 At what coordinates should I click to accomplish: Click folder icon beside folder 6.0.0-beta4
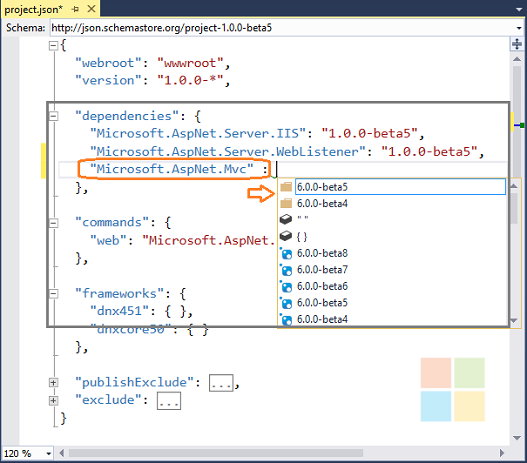[x=286, y=203]
